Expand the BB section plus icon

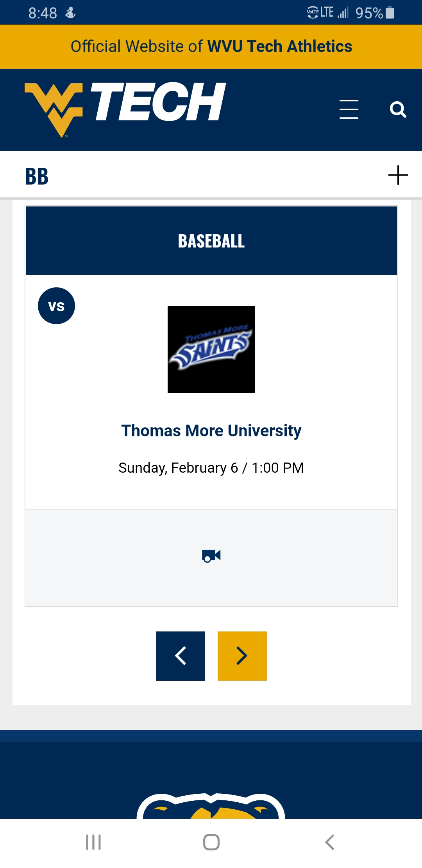pyautogui.click(x=398, y=175)
